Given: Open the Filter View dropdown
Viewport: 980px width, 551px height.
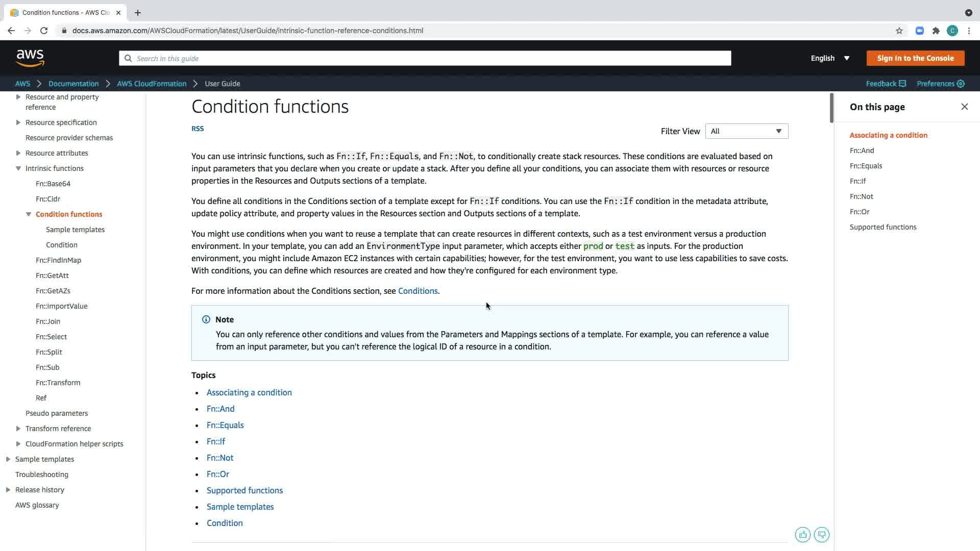Looking at the screenshot, I should point(746,131).
